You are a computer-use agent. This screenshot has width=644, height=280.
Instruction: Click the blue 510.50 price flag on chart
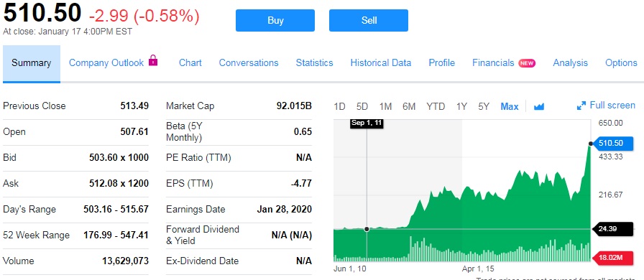[614, 144]
